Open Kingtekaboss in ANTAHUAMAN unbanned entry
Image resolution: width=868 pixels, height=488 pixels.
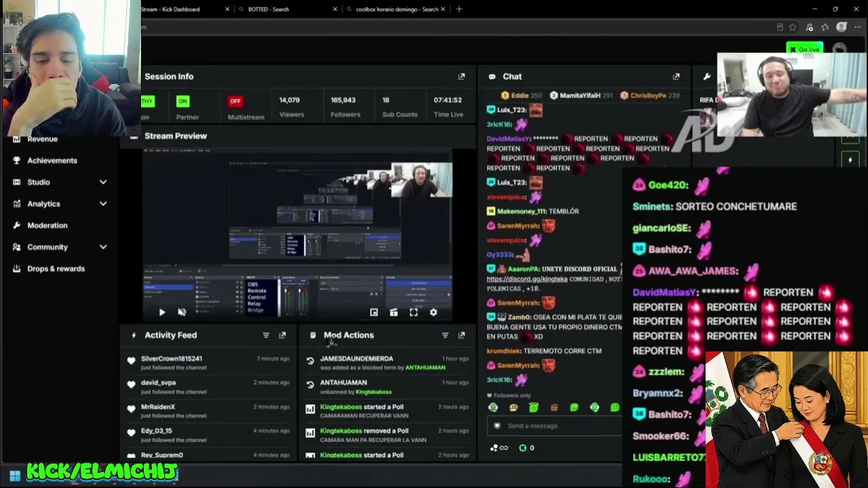[x=374, y=392]
